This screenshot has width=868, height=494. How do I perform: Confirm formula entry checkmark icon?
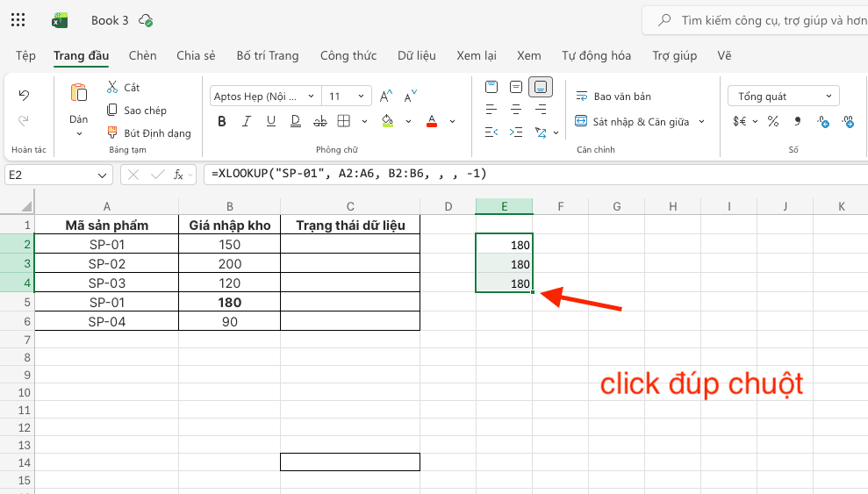157,175
